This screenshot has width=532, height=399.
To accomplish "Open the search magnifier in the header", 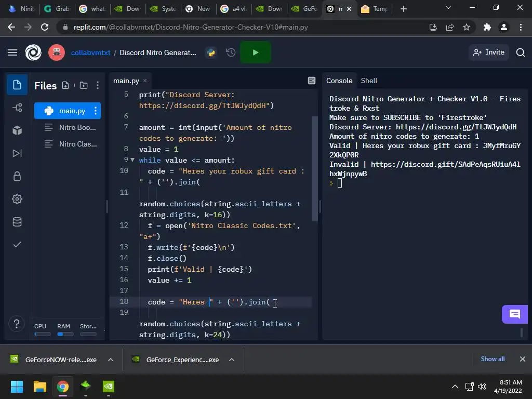I will coord(521,52).
